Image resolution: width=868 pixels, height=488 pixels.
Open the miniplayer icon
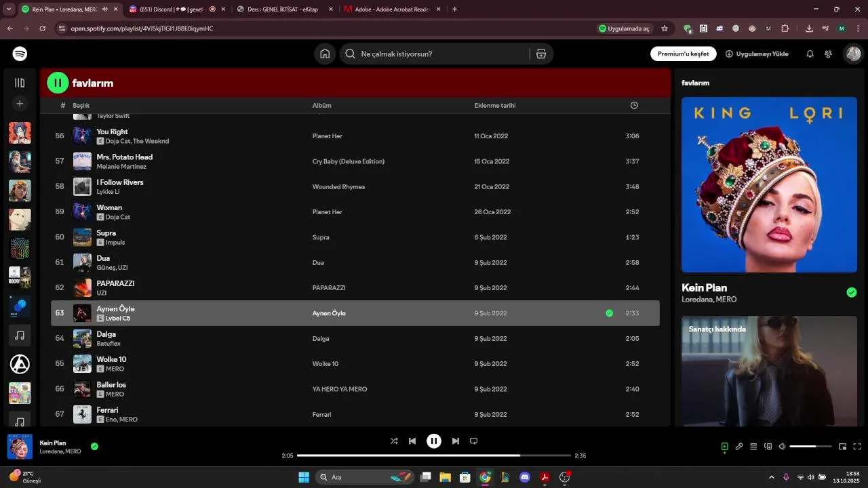(x=842, y=447)
